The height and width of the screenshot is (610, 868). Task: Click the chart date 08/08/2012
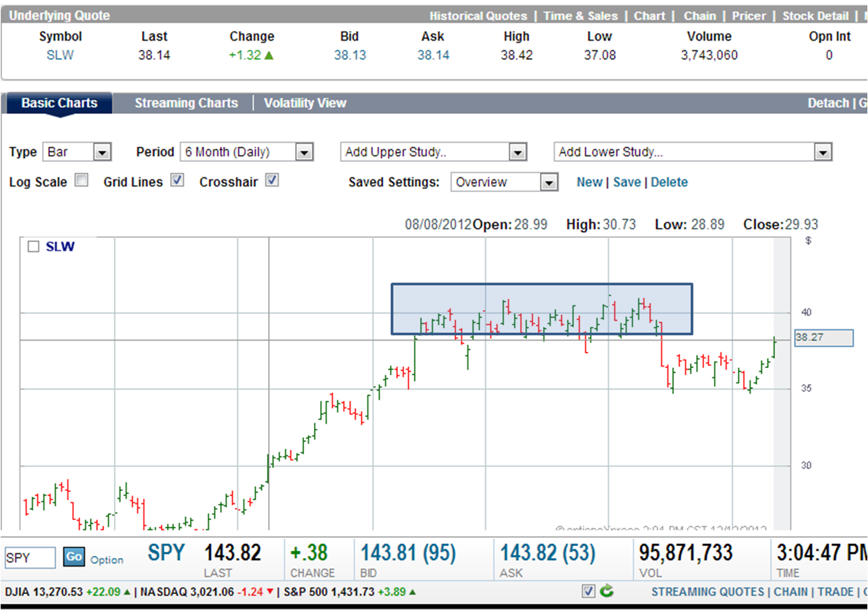click(x=438, y=225)
